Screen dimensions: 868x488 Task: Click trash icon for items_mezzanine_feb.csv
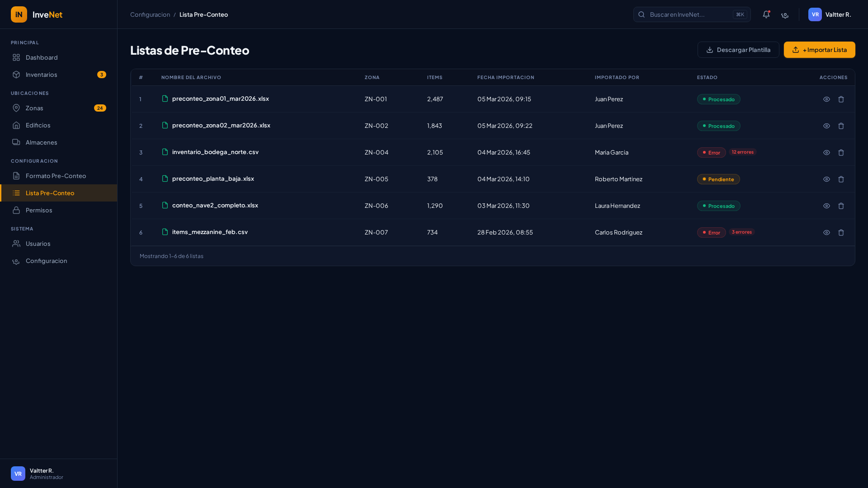coord(841,233)
